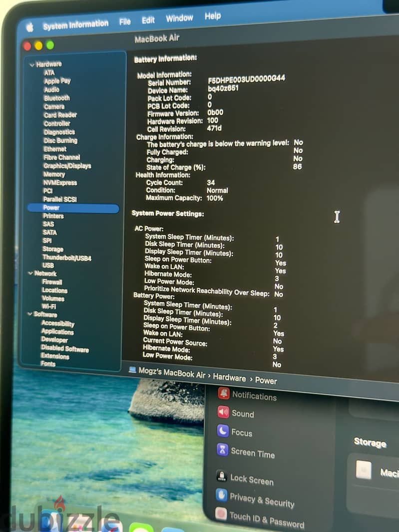Click Power in the path bar
Screen dimensions: 399x532
266,381
